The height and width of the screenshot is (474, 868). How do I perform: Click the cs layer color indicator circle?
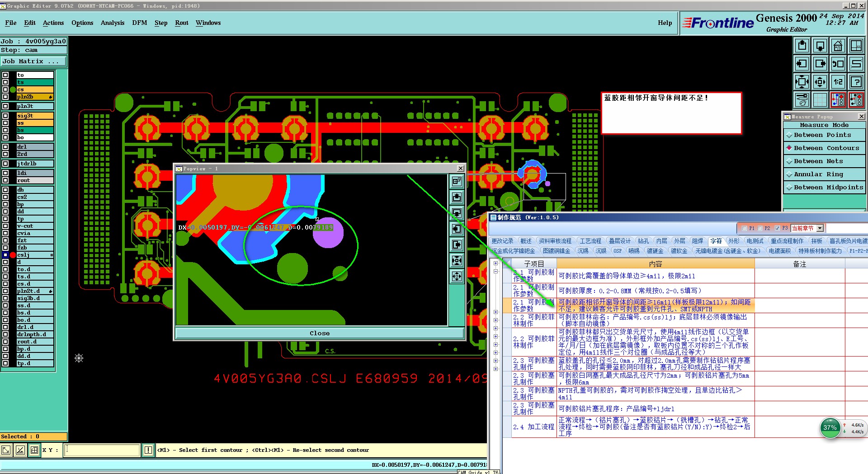click(13, 89)
